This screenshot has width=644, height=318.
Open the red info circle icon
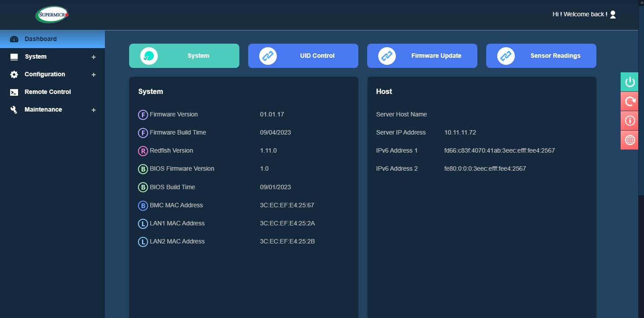[x=629, y=120]
